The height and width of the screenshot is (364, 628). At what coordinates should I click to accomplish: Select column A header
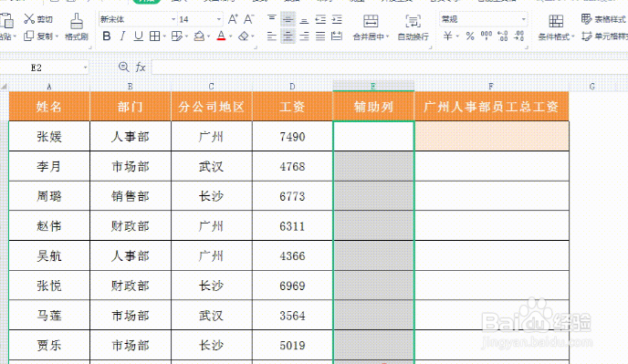(49, 86)
